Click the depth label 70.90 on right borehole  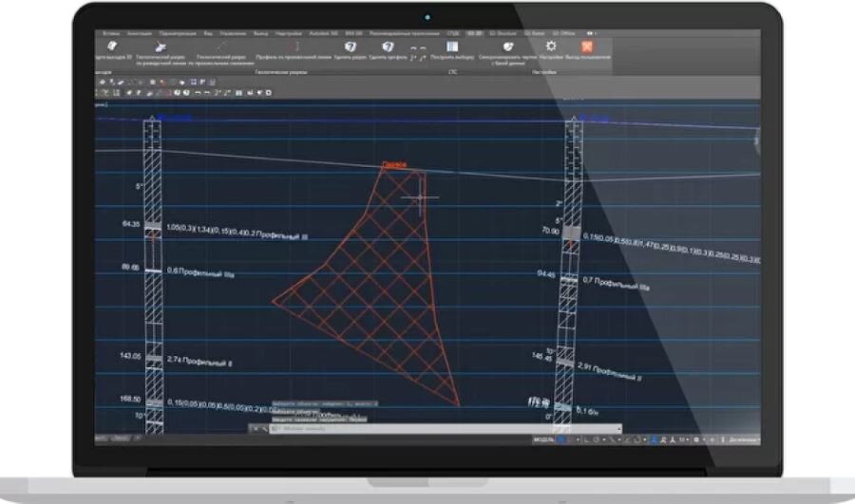550,231
